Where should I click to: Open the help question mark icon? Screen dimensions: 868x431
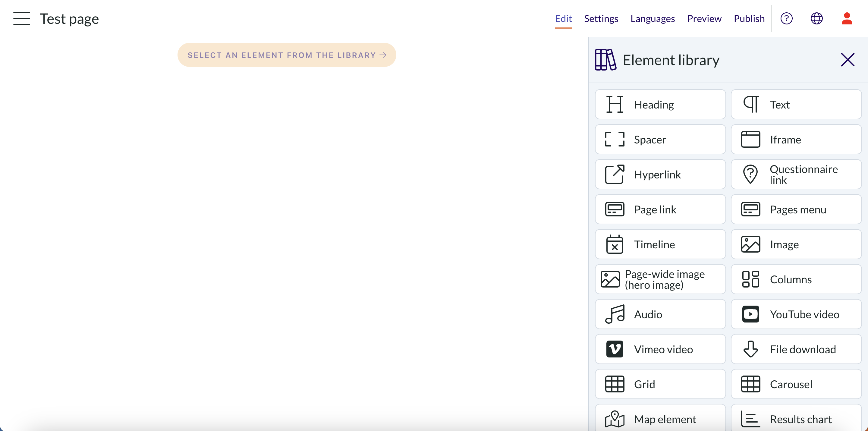pyautogui.click(x=786, y=18)
